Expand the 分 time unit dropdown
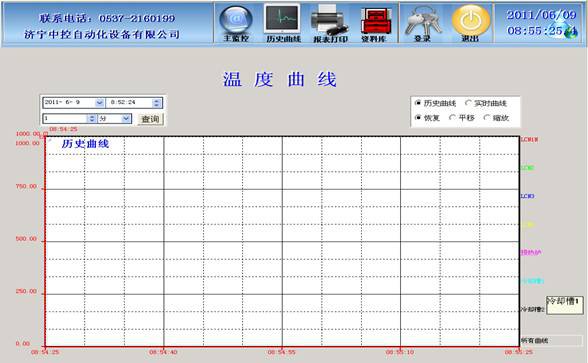The image size is (588, 363). (126, 118)
